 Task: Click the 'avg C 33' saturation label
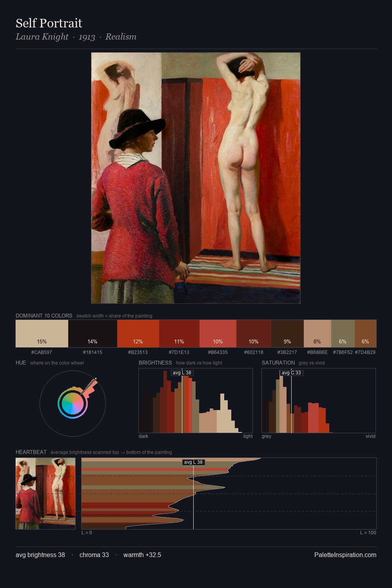pyautogui.click(x=291, y=373)
